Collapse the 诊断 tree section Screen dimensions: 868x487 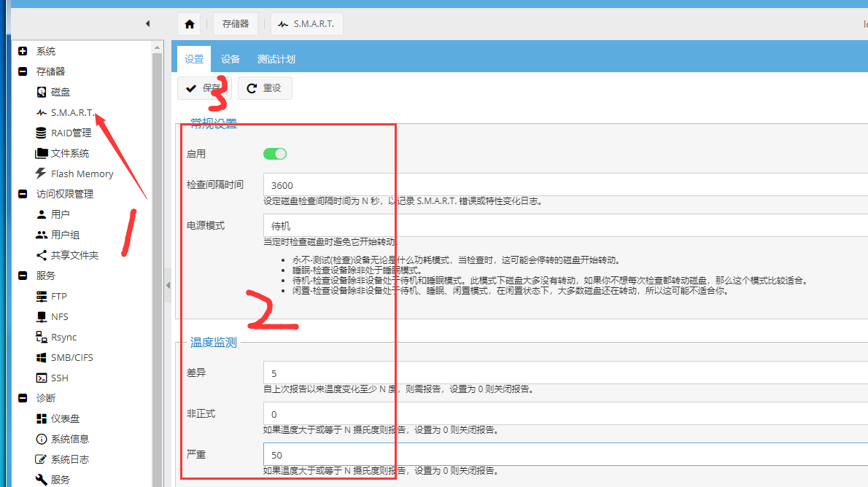coord(23,398)
